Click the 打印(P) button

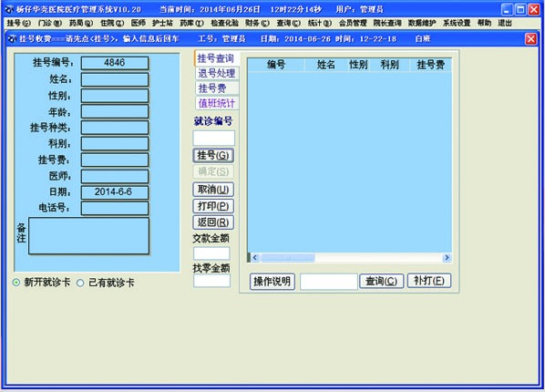(x=213, y=206)
